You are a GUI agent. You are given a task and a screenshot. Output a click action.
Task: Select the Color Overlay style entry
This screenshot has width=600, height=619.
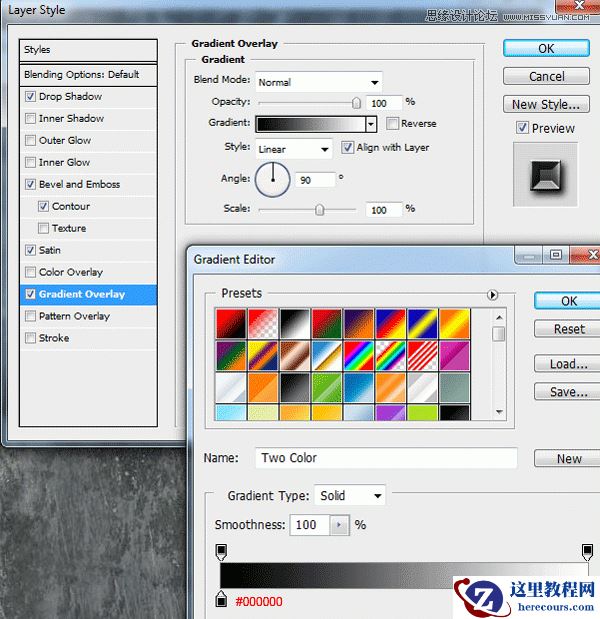point(88,272)
